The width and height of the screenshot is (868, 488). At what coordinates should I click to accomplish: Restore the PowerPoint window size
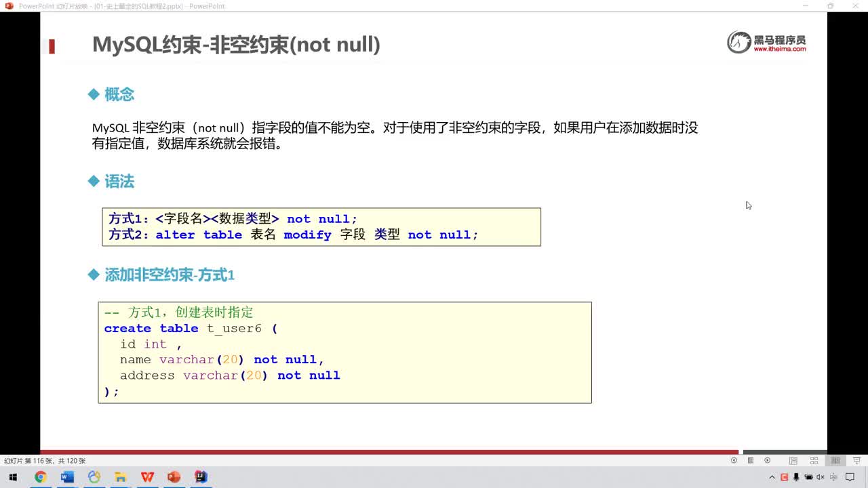click(830, 6)
